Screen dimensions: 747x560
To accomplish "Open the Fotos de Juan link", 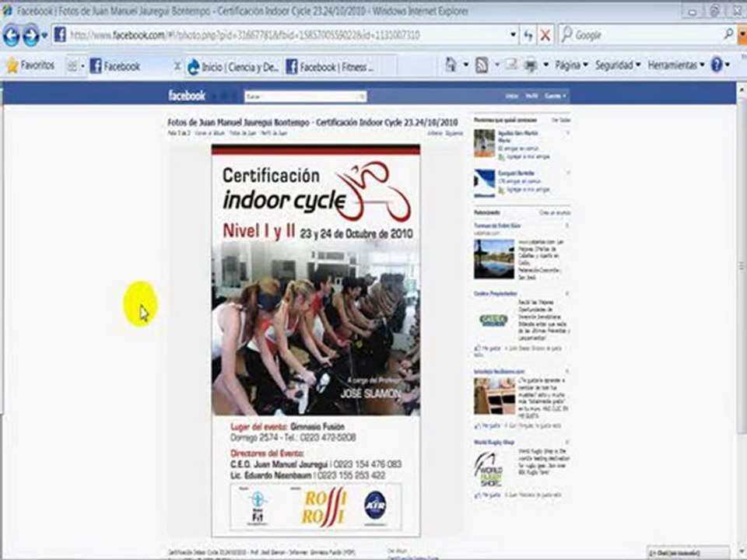I will [x=243, y=133].
